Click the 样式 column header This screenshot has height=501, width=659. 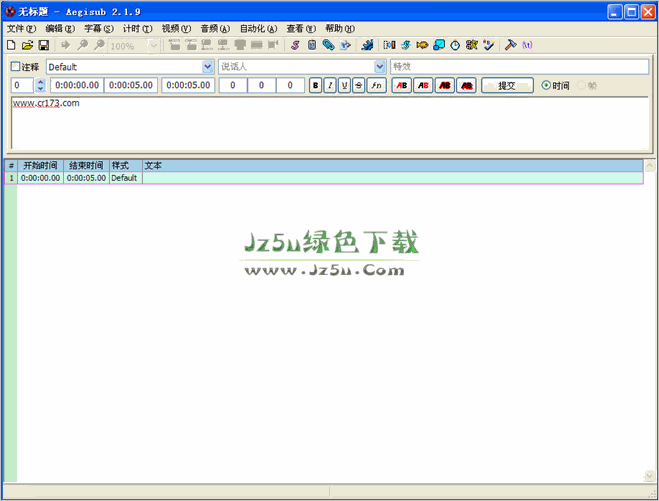click(x=126, y=165)
